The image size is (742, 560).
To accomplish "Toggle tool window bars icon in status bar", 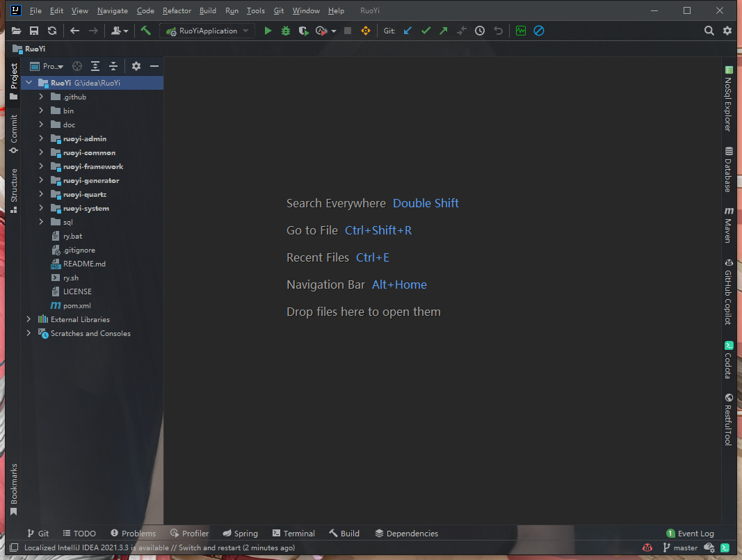I will coord(14,547).
